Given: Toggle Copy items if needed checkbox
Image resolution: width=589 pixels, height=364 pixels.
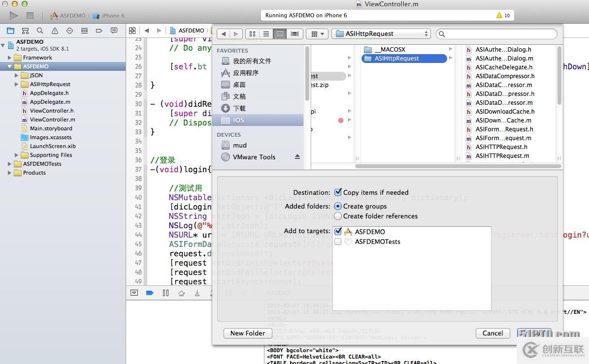Looking at the screenshot, I should pyautogui.click(x=338, y=192).
